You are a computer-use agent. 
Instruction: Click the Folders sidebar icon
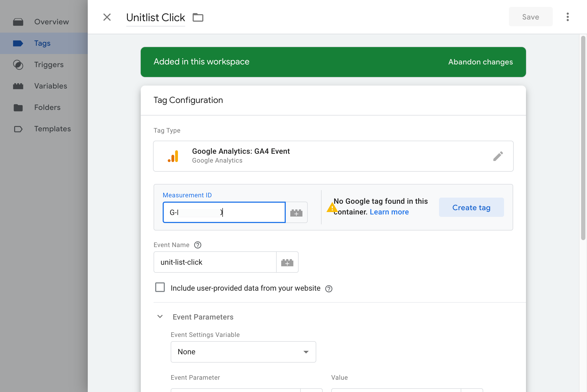pyautogui.click(x=18, y=107)
